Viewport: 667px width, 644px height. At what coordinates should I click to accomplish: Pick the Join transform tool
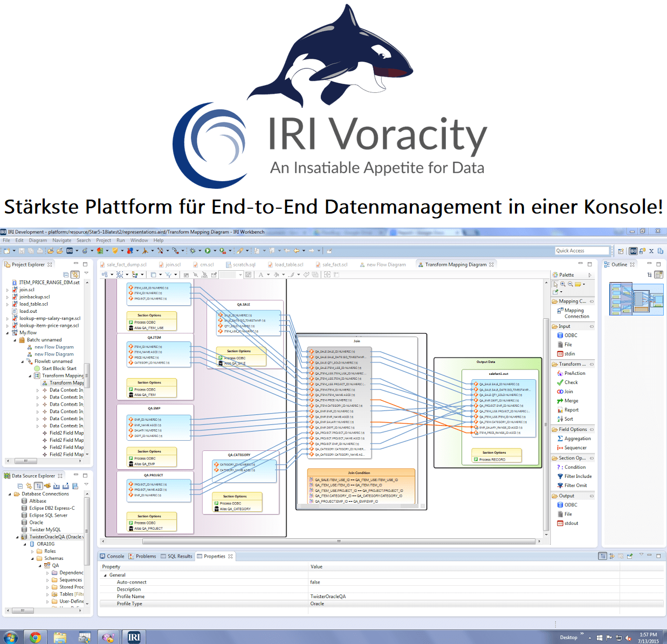coord(565,392)
